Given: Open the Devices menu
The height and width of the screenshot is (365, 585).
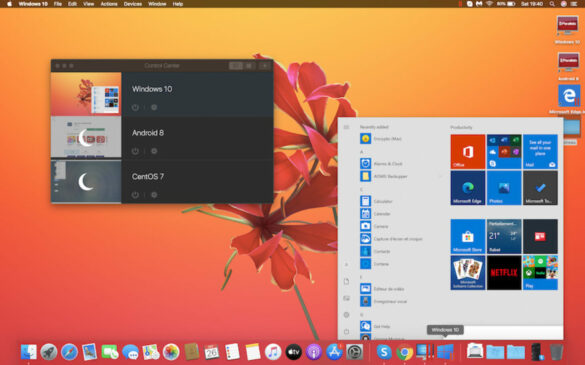Looking at the screenshot, I should (133, 4).
